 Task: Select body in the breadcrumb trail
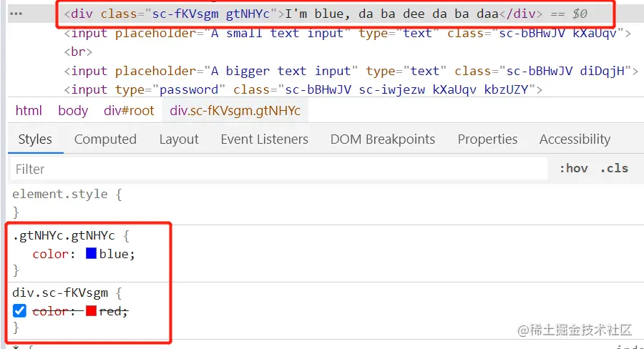coord(73,110)
